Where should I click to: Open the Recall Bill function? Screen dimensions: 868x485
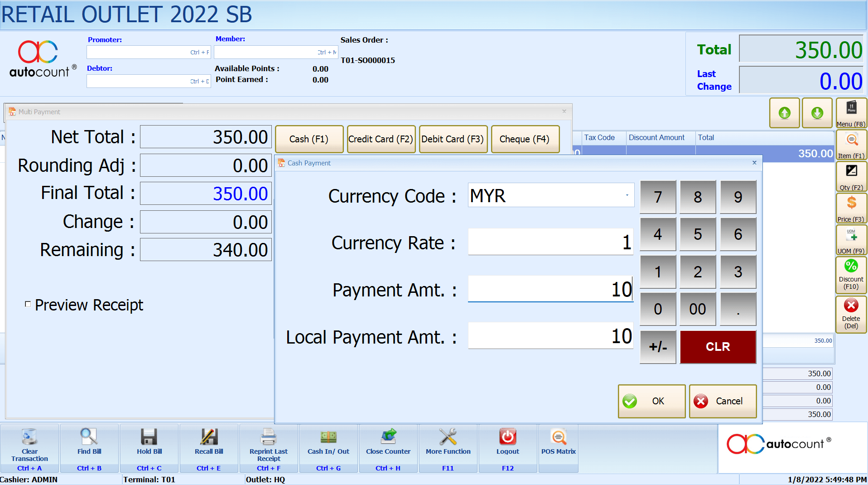209,437
